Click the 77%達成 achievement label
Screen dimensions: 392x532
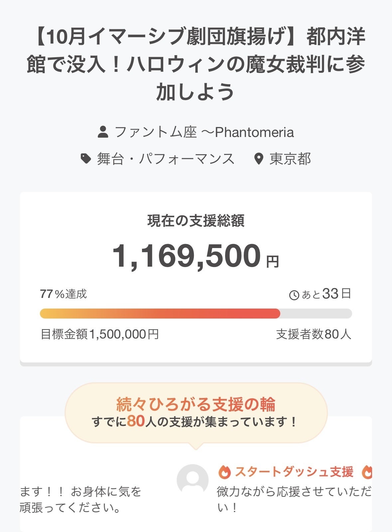tap(64, 294)
